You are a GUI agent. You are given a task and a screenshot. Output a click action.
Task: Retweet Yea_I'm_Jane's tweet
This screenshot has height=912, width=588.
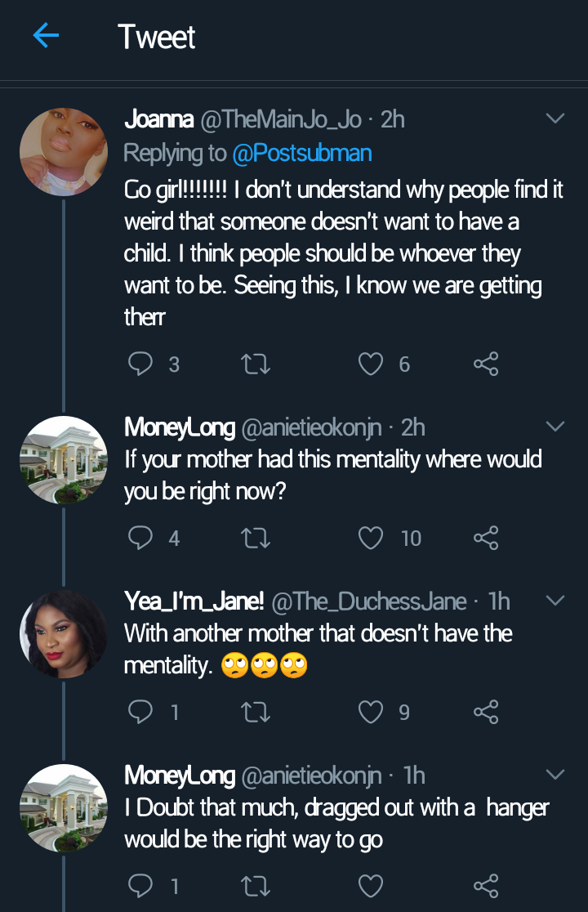tap(257, 712)
